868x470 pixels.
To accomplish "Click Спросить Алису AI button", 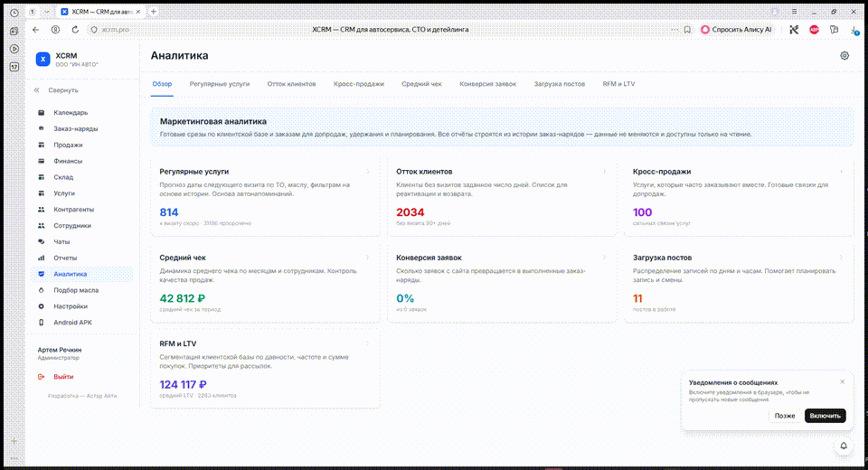I will tap(736, 30).
